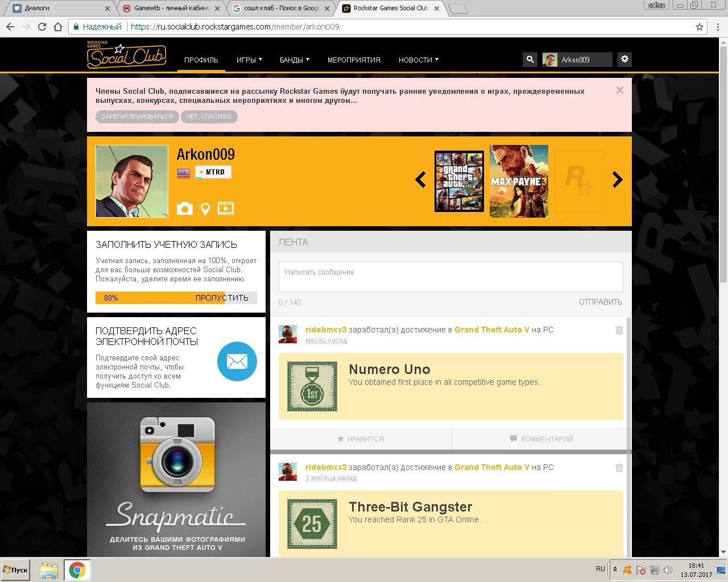Open the video film icon under Arkon009

coord(226,209)
